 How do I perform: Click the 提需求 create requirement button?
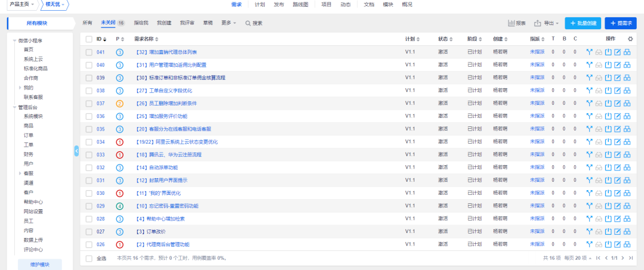[x=621, y=23]
